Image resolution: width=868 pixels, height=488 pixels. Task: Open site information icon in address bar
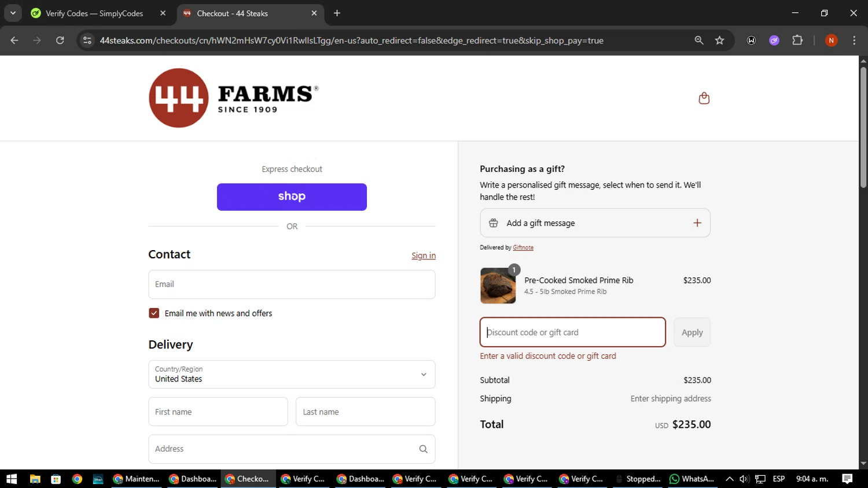87,41
